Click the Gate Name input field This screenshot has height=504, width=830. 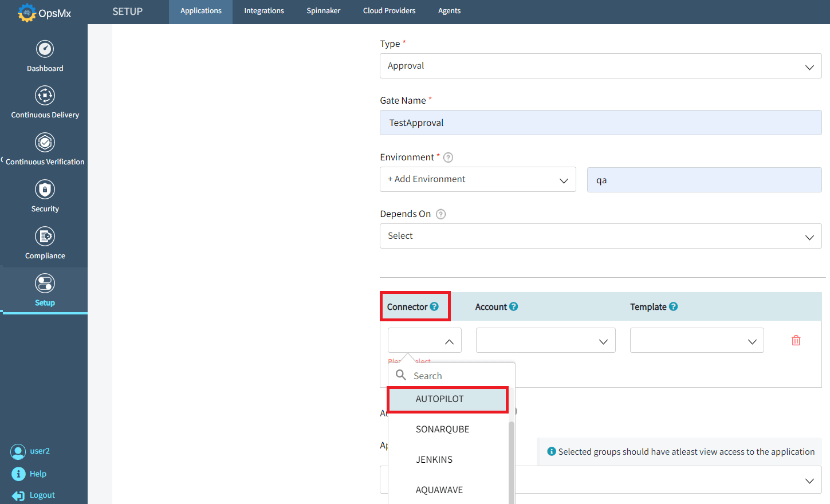click(x=600, y=123)
